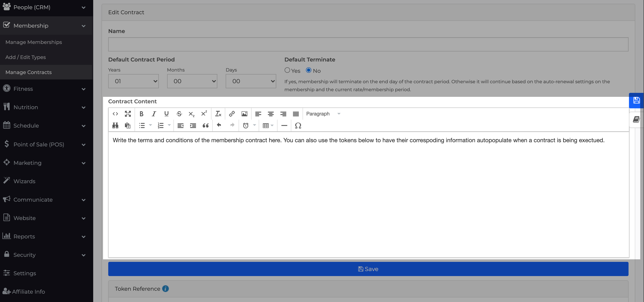Click paste as text icon
644x302 pixels.
click(x=128, y=126)
